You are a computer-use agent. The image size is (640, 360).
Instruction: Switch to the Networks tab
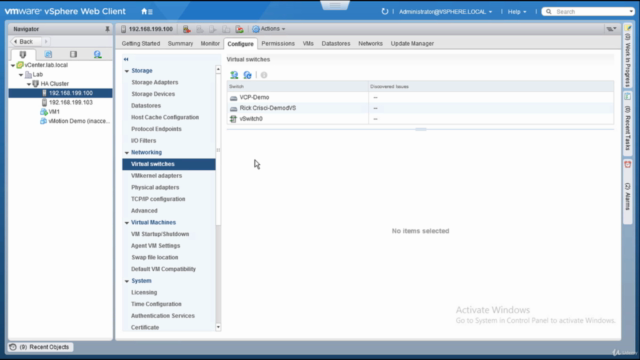click(371, 43)
